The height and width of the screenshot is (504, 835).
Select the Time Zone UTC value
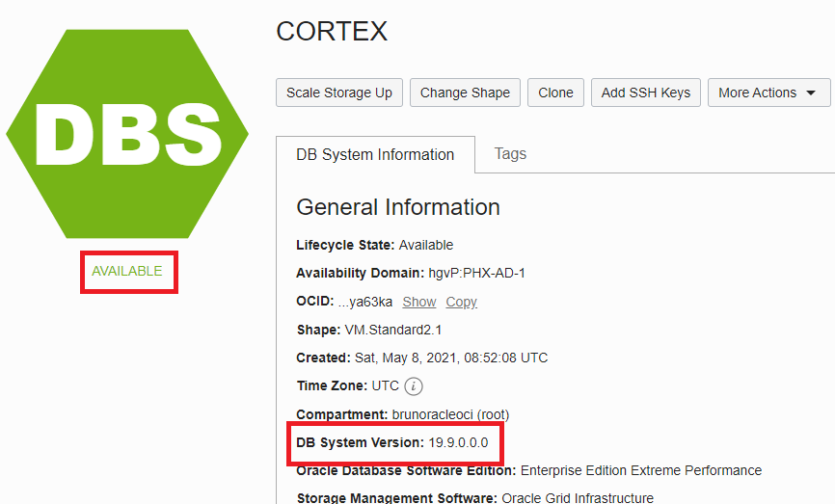click(x=385, y=385)
